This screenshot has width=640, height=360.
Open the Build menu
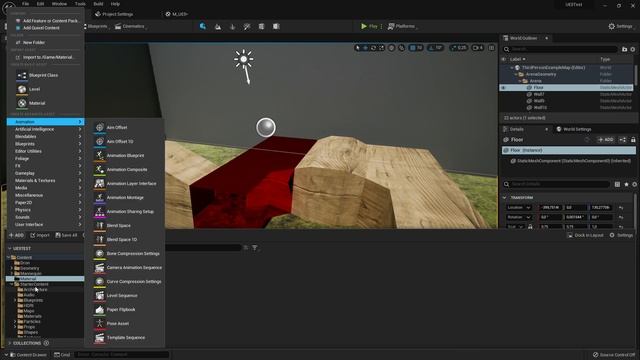click(x=98, y=4)
